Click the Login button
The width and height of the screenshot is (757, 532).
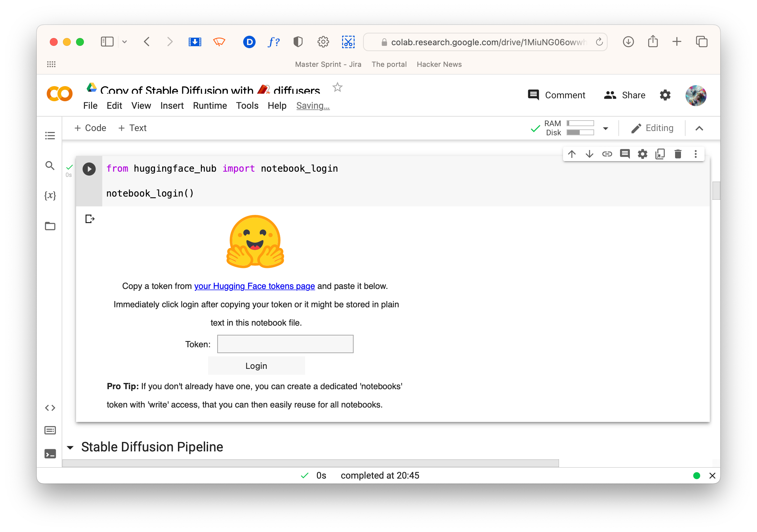[x=256, y=365]
